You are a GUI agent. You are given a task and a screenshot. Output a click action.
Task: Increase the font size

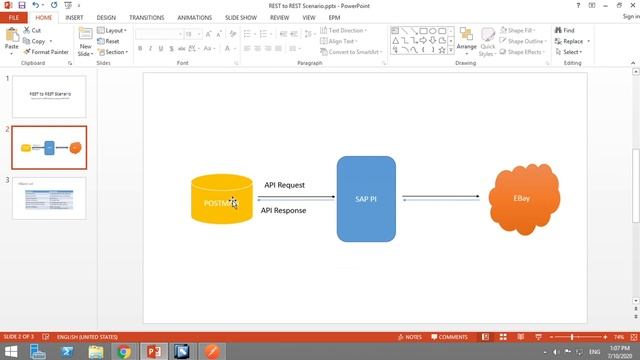[209, 34]
